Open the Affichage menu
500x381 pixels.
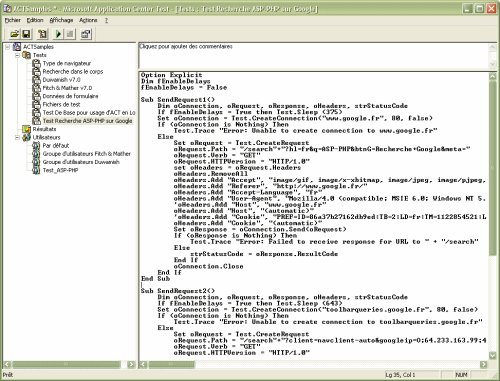tap(61, 20)
